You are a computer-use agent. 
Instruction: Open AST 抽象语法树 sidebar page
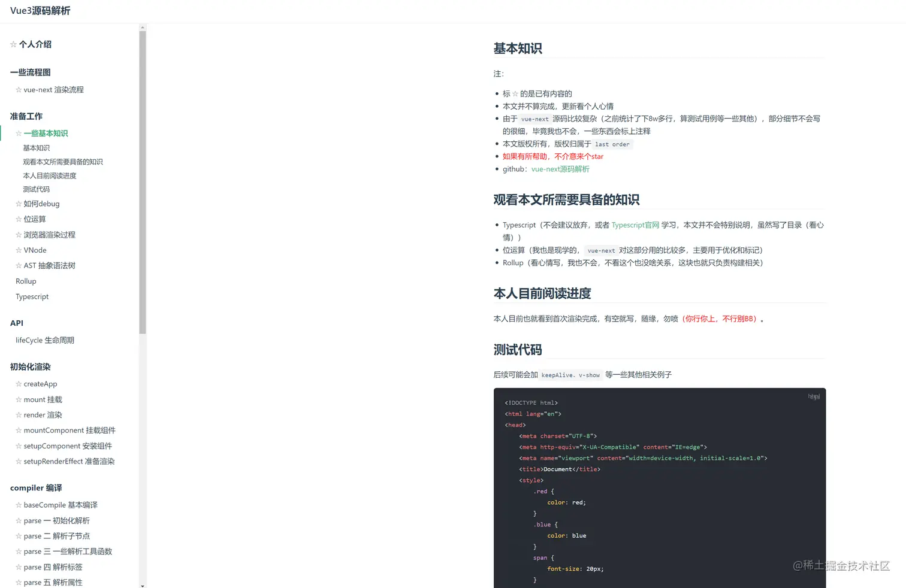pyautogui.click(x=46, y=266)
